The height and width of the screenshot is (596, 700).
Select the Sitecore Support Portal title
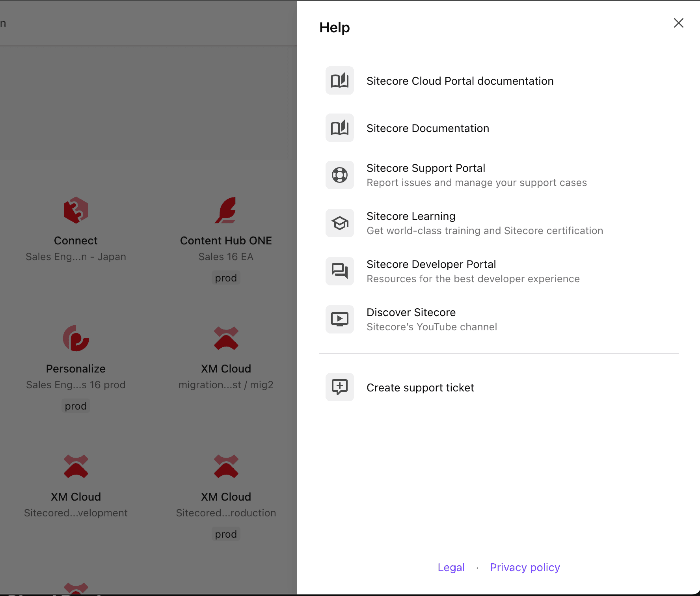(426, 168)
